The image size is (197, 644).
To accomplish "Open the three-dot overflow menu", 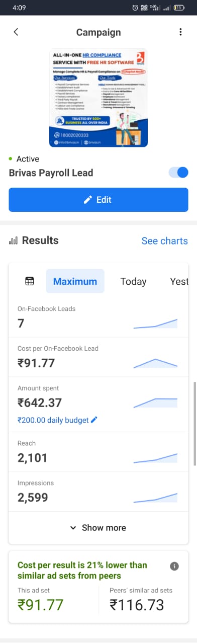I will (180, 32).
